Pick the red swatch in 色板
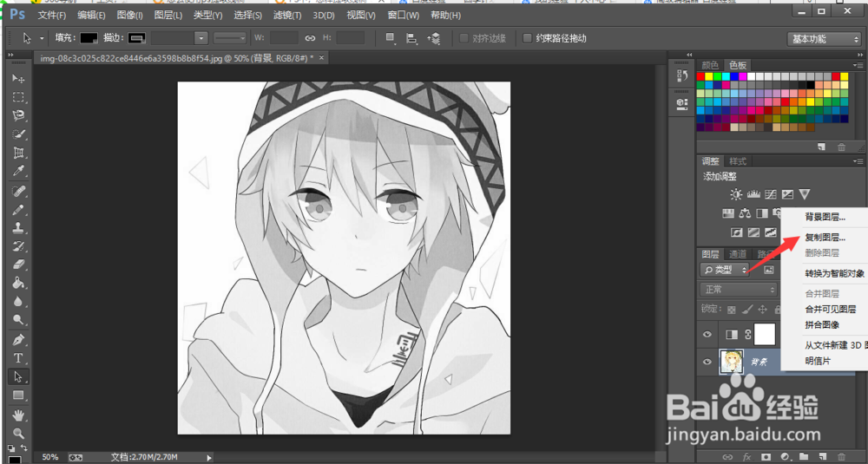Viewport: 868px width, 464px height. [700, 76]
